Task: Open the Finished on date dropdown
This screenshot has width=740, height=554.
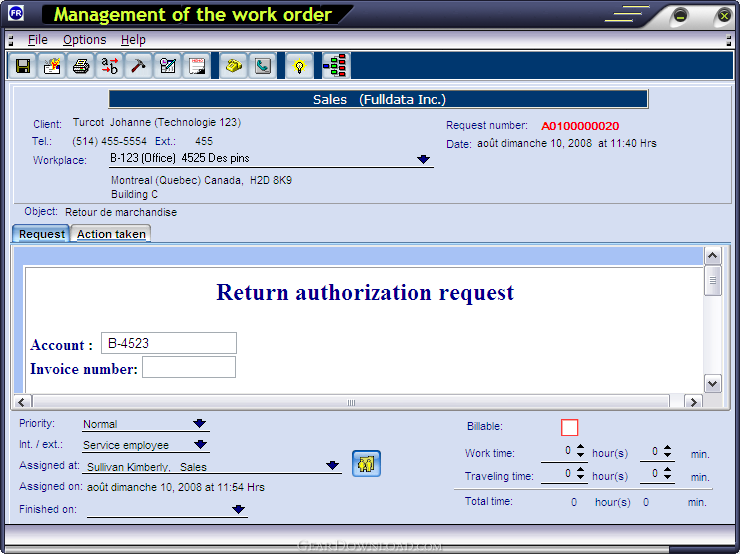Action: pos(238,509)
